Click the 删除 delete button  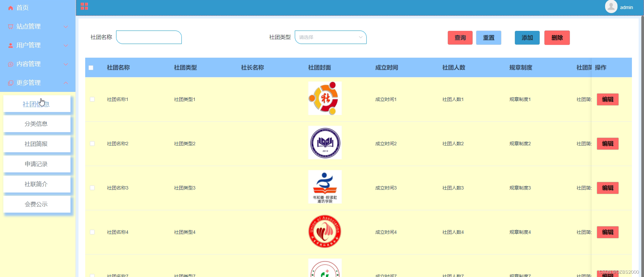pos(557,38)
